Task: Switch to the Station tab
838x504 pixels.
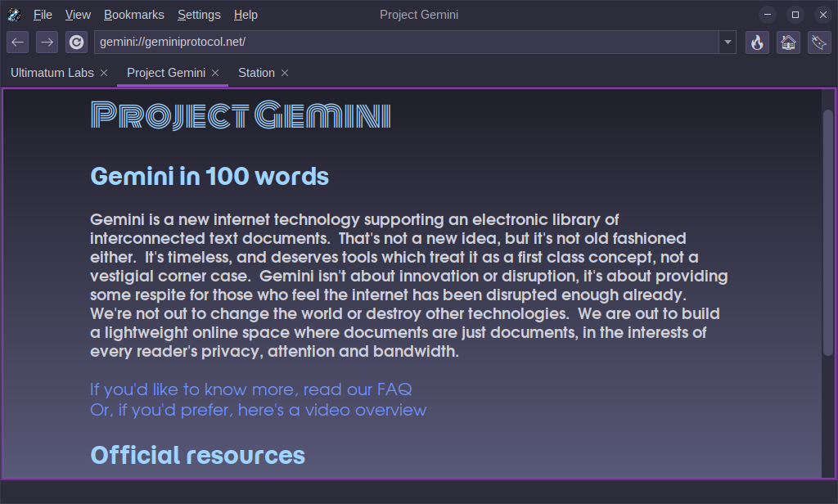Action: point(256,73)
